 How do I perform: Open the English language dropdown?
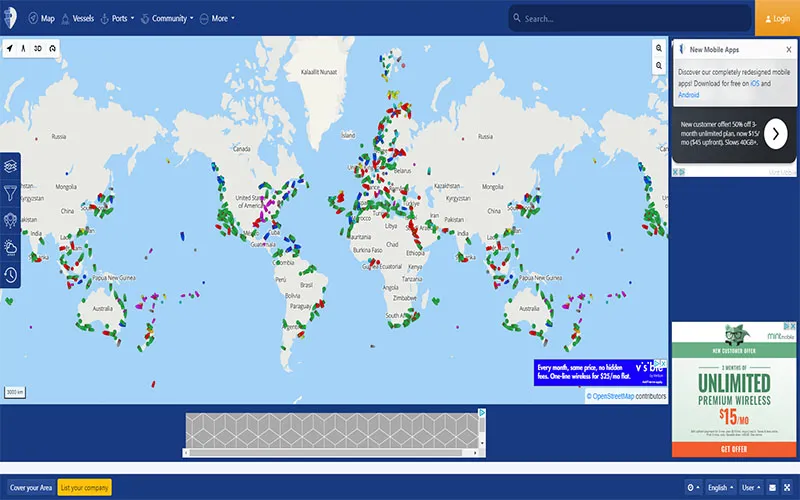(x=720, y=488)
